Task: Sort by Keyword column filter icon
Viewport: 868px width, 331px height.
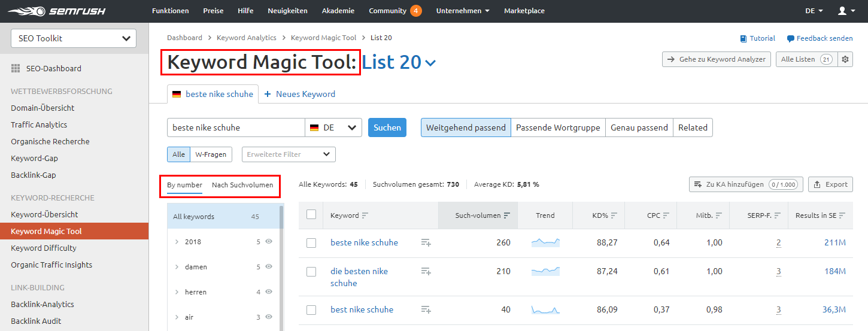Action: [365, 215]
